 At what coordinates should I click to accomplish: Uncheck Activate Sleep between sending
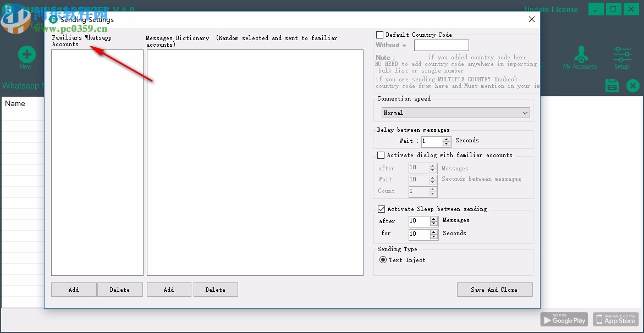pos(381,209)
